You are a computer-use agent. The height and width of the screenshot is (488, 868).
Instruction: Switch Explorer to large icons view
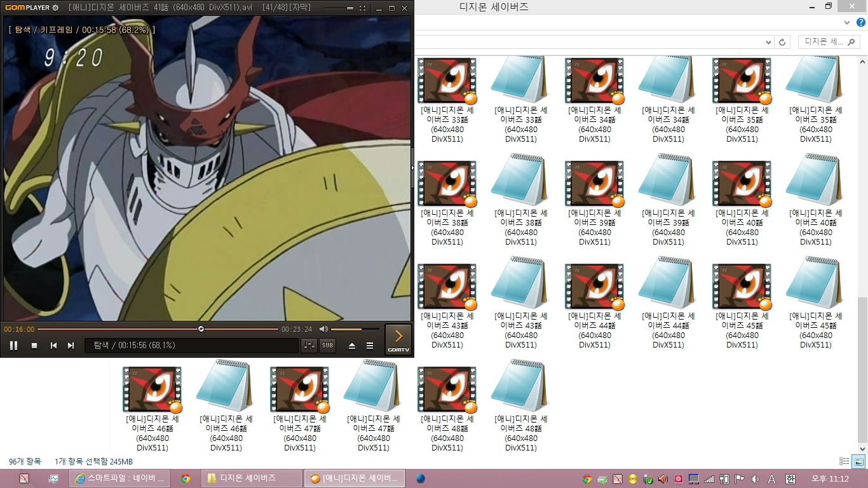point(858,461)
